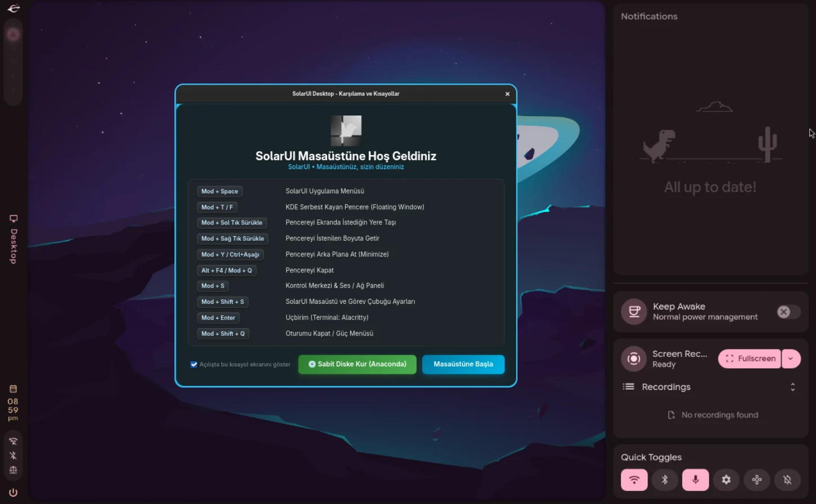This screenshot has width=816, height=504.
Task: Toggle the Keep Awake switch
Action: 788,312
